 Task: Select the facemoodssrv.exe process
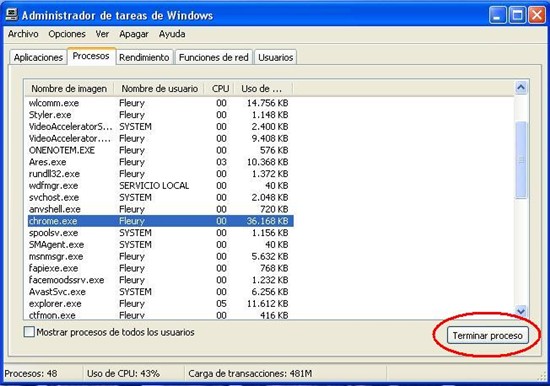click(161, 280)
